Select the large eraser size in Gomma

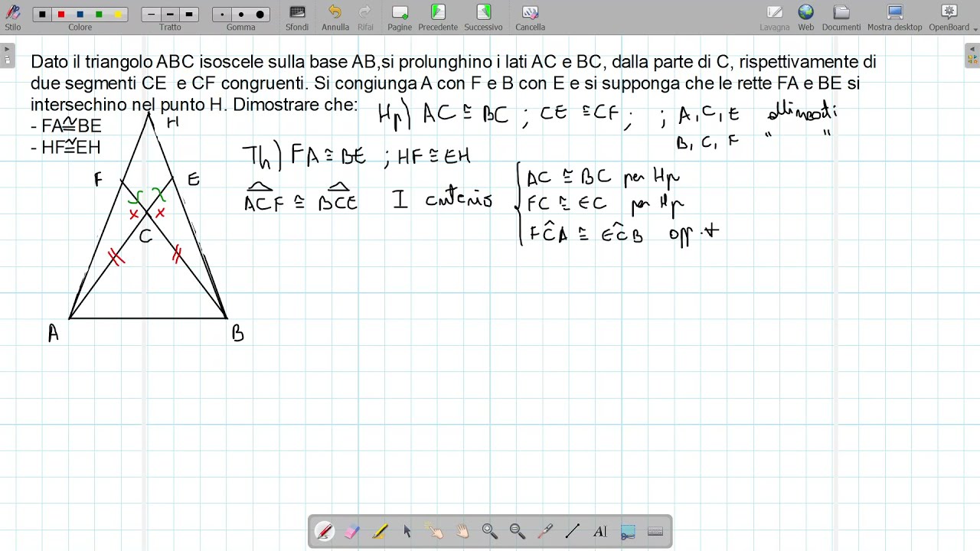tap(260, 15)
